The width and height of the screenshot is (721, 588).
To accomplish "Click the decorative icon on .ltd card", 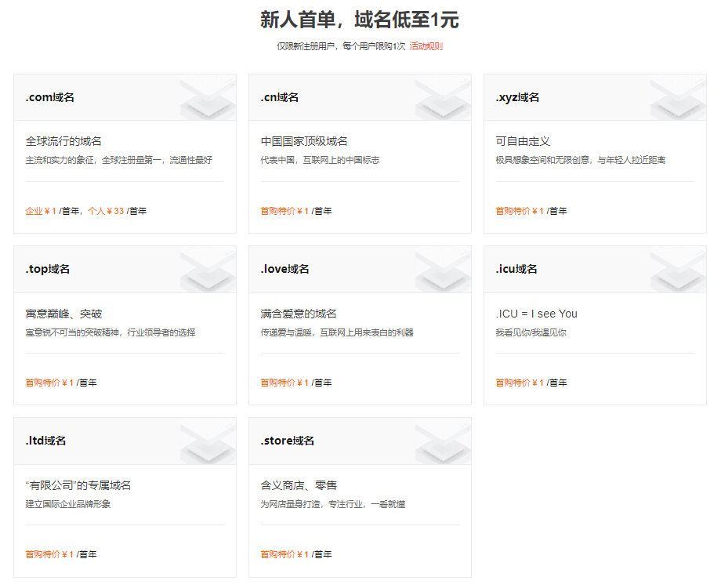I will 208,441.
